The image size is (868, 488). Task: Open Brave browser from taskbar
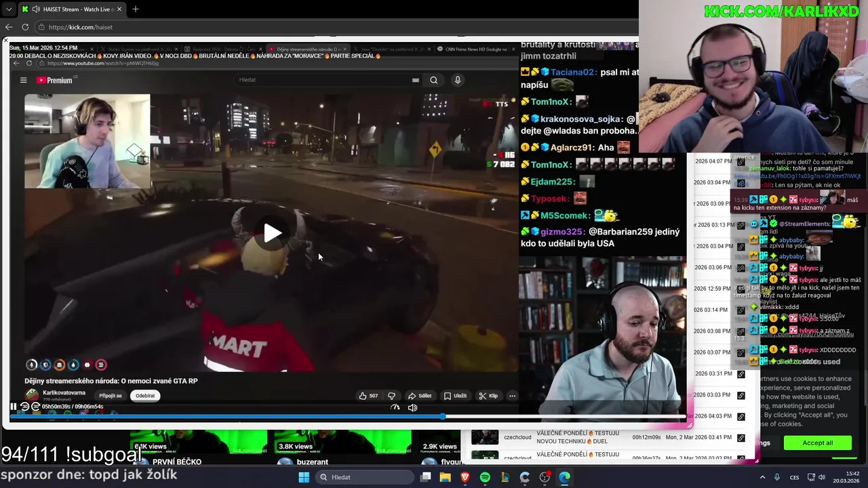pyautogui.click(x=465, y=477)
